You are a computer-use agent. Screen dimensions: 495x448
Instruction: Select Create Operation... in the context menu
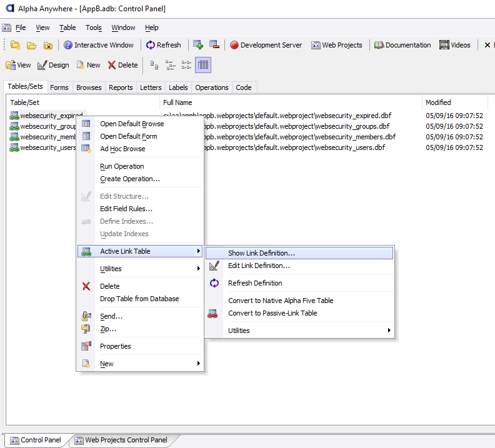pos(140,179)
